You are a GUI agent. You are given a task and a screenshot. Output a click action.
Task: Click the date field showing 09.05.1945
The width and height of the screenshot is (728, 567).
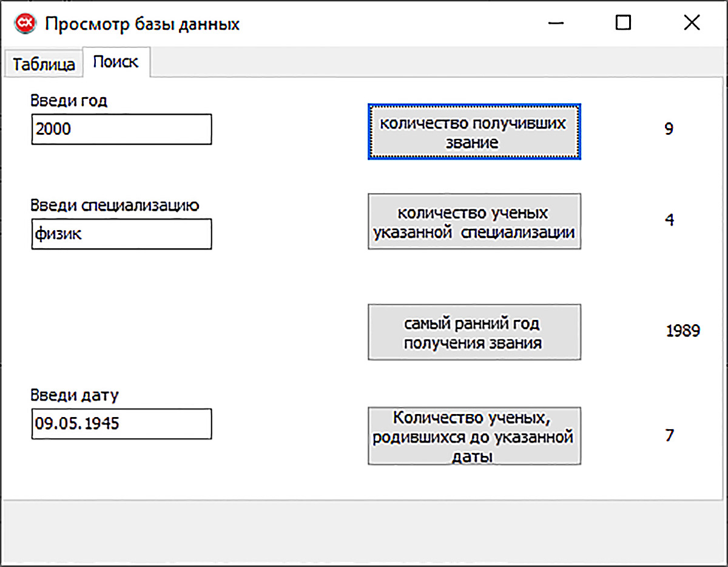121,424
